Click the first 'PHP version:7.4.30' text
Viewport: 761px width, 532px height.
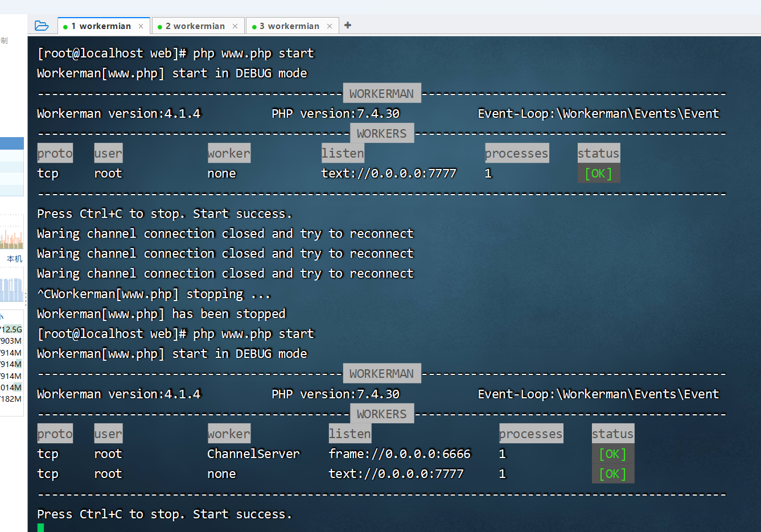click(336, 114)
